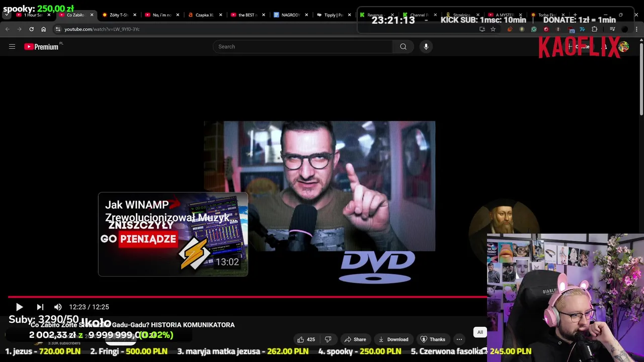Click the install app icon in address bar
Viewport: 644px width, 362px height.
point(482,29)
